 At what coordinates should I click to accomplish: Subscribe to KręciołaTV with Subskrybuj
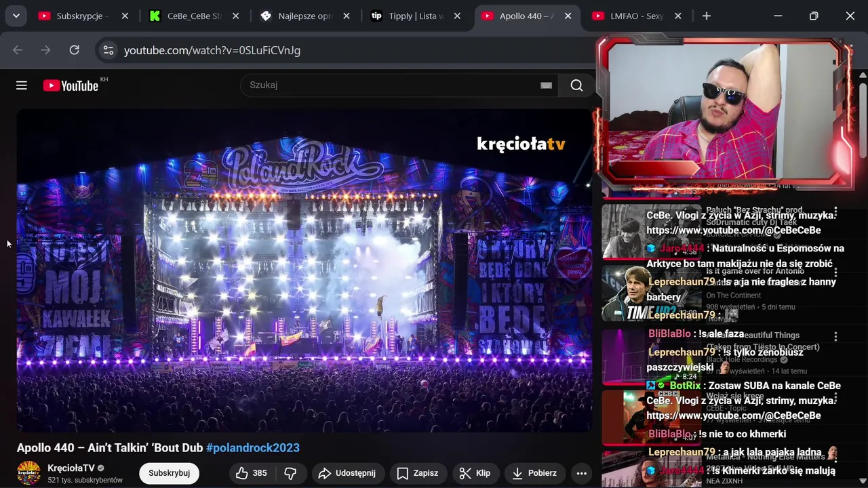pos(169,473)
